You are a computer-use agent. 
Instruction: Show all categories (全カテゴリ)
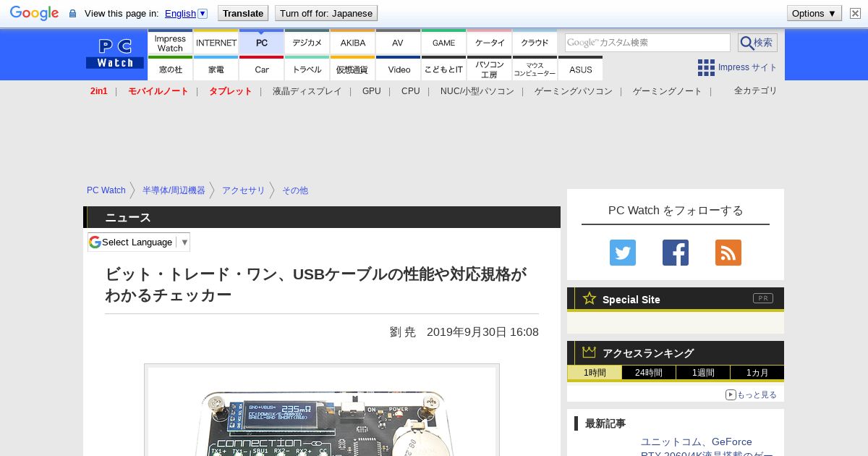click(756, 90)
